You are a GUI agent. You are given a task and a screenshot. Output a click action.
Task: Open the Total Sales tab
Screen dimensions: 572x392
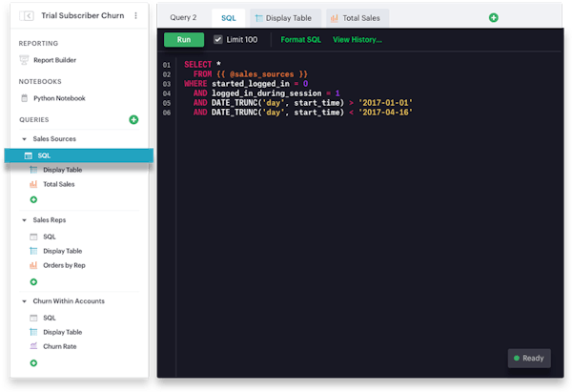pos(357,18)
